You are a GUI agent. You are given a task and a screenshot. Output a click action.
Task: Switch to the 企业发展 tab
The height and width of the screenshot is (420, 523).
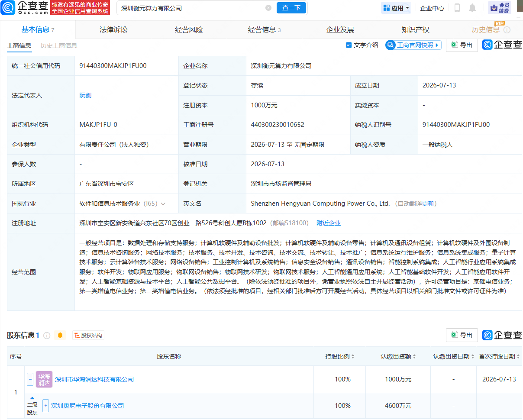pyautogui.click(x=340, y=29)
